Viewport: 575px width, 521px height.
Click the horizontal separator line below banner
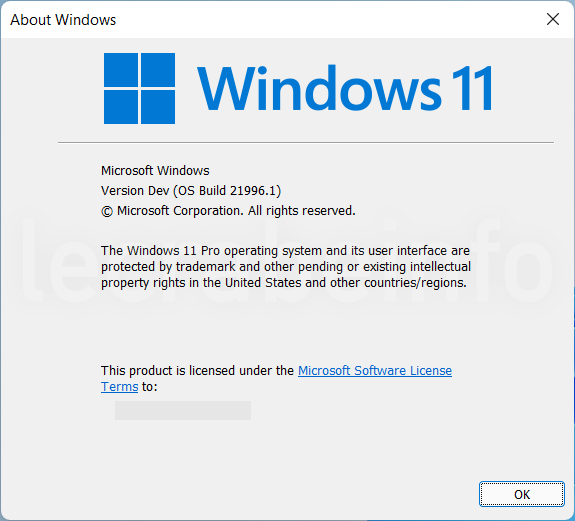tap(306, 142)
